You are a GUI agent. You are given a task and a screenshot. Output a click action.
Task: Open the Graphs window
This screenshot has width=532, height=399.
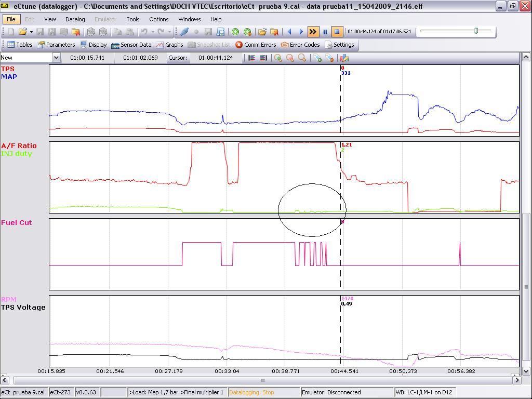169,45
